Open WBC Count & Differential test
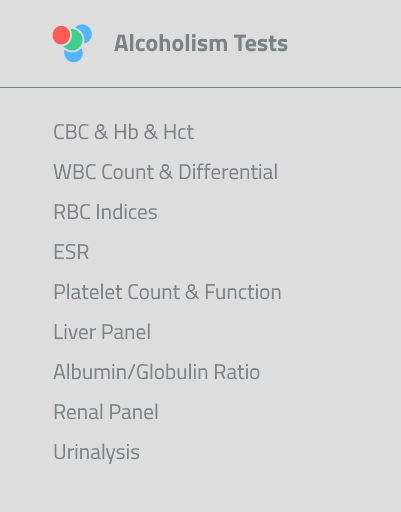 [x=166, y=172]
